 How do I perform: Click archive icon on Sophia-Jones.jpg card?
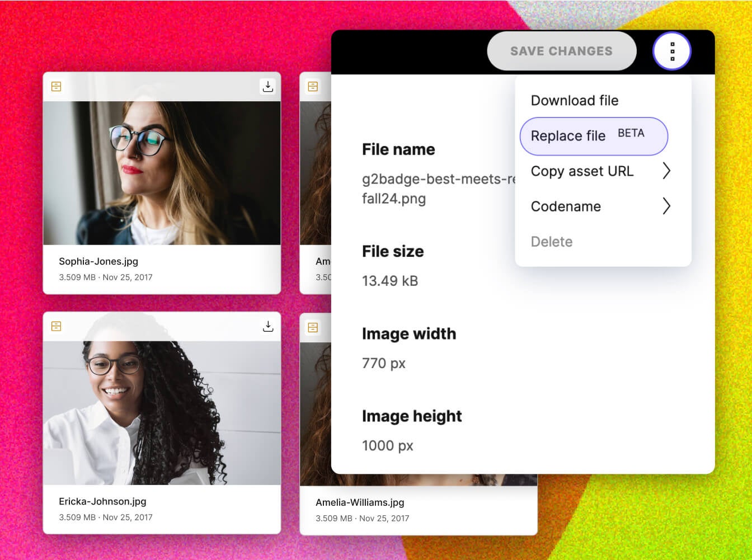click(x=56, y=86)
